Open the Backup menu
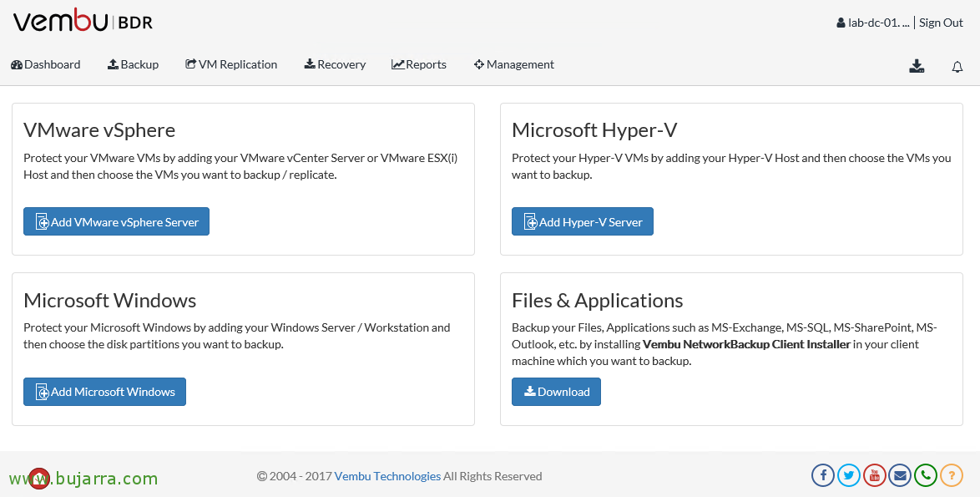The image size is (980, 497). coord(133,64)
